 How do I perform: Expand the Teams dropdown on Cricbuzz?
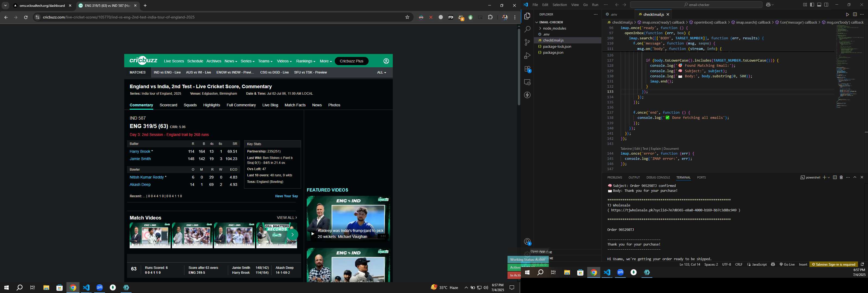pyautogui.click(x=265, y=61)
